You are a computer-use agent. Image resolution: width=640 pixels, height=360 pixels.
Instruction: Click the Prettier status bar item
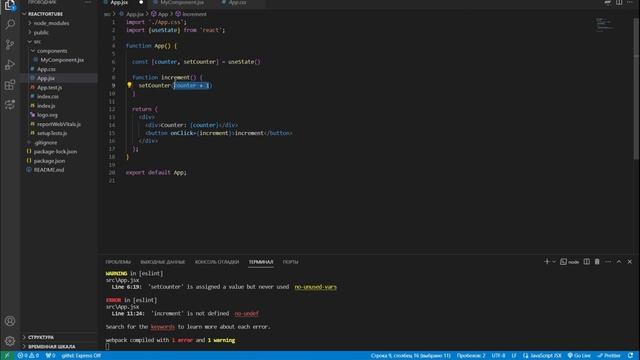pyautogui.click(x=609, y=356)
